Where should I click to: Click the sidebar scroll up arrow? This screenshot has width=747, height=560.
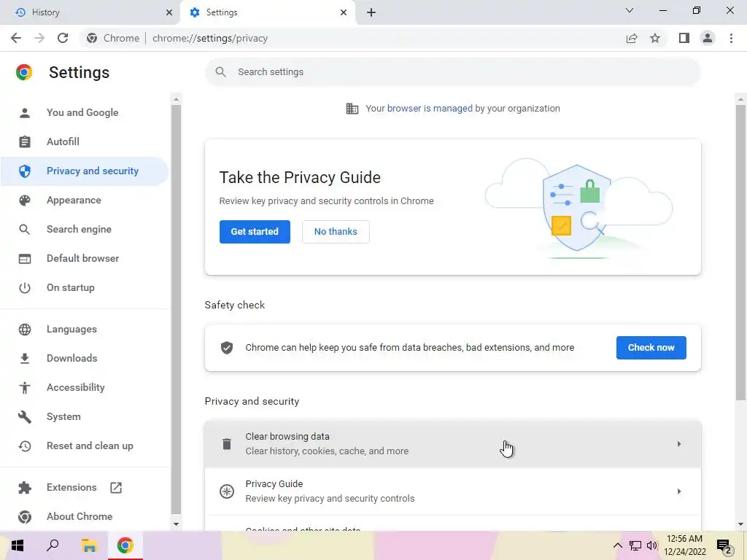coord(176,99)
